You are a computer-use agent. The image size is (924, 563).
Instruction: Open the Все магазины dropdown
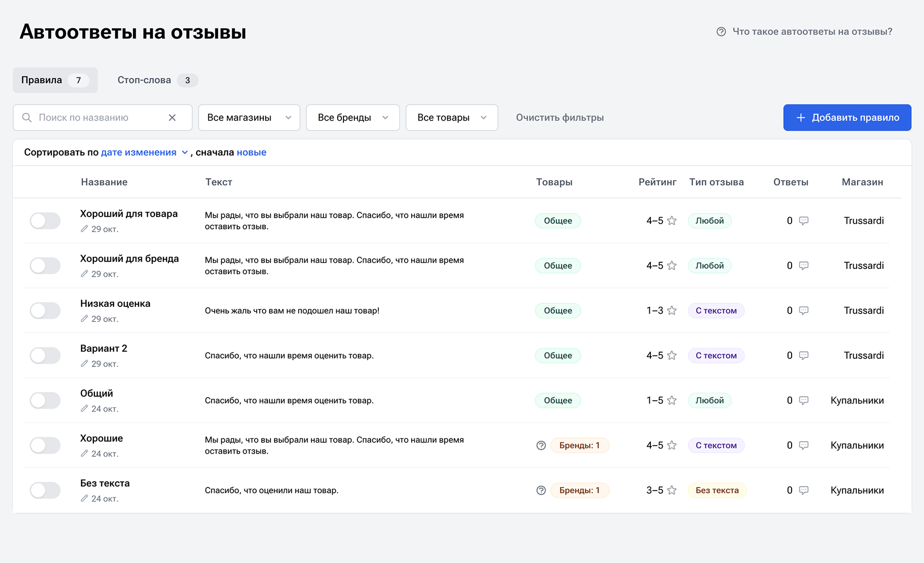249,118
